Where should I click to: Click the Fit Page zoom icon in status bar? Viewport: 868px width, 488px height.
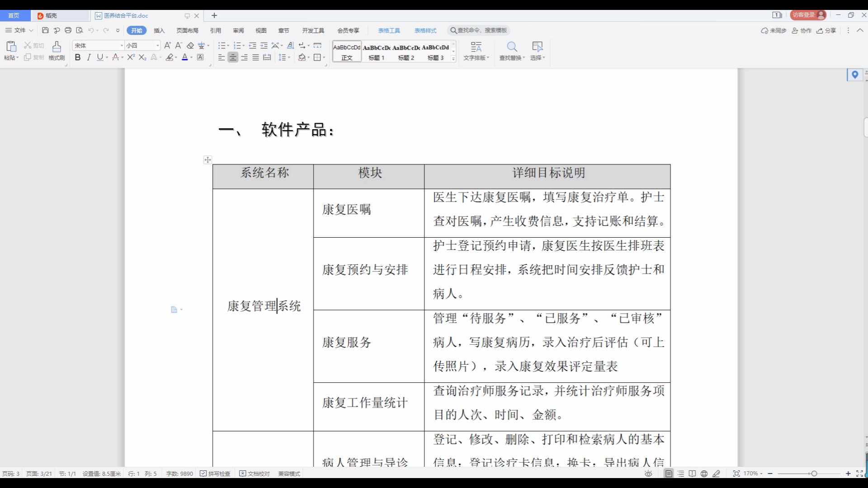pyautogui.click(x=736, y=474)
